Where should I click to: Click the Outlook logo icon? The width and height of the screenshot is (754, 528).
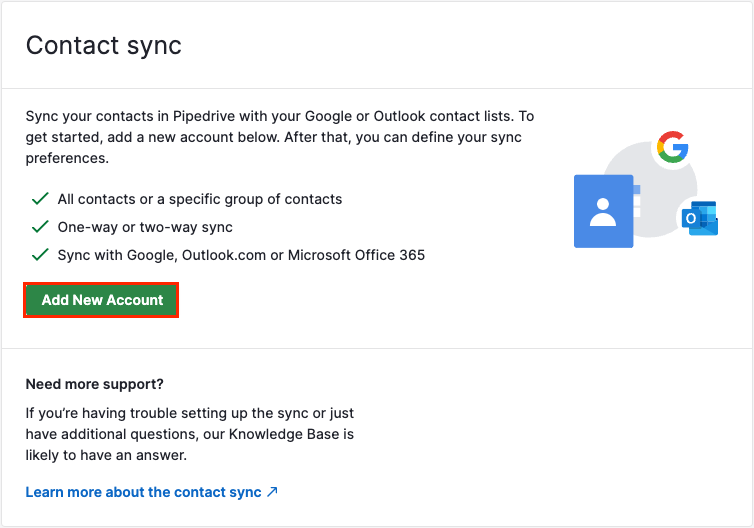pos(700,219)
